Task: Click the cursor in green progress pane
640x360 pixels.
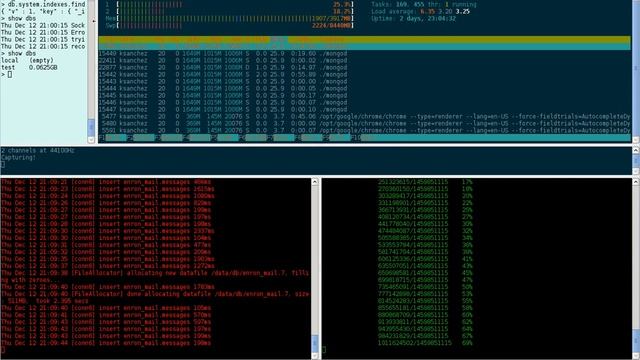Action: [x=324, y=350]
